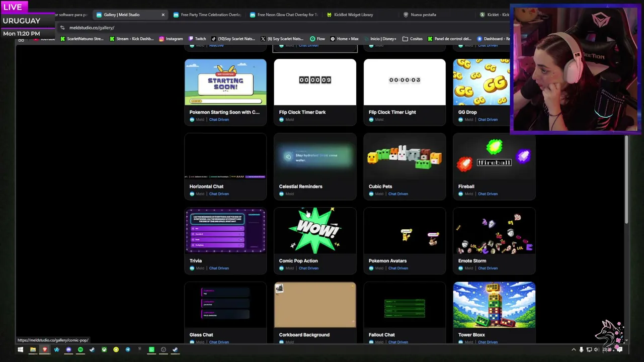Open the Horizontal Chat title link

[206, 187]
